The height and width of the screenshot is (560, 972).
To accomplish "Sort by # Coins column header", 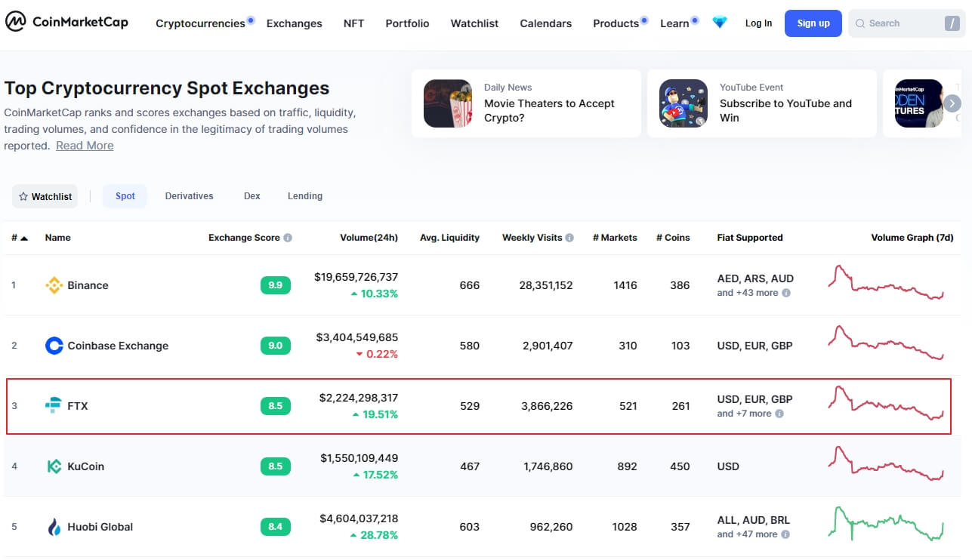I will click(x=673, y=238).
